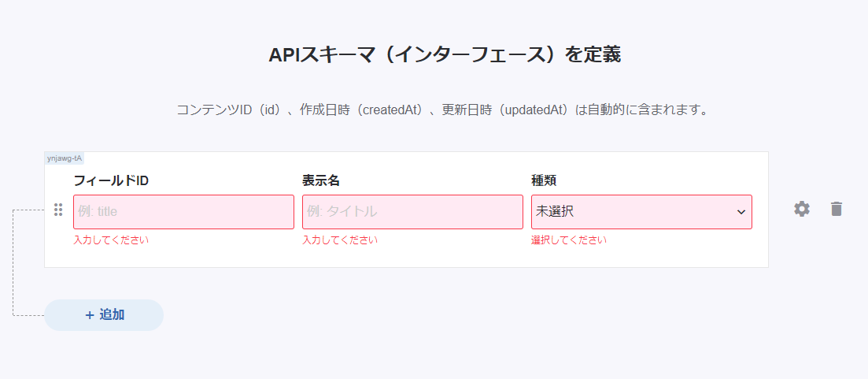Focus the フィールドID input field
868x379 pixels.
click(184, 212)
